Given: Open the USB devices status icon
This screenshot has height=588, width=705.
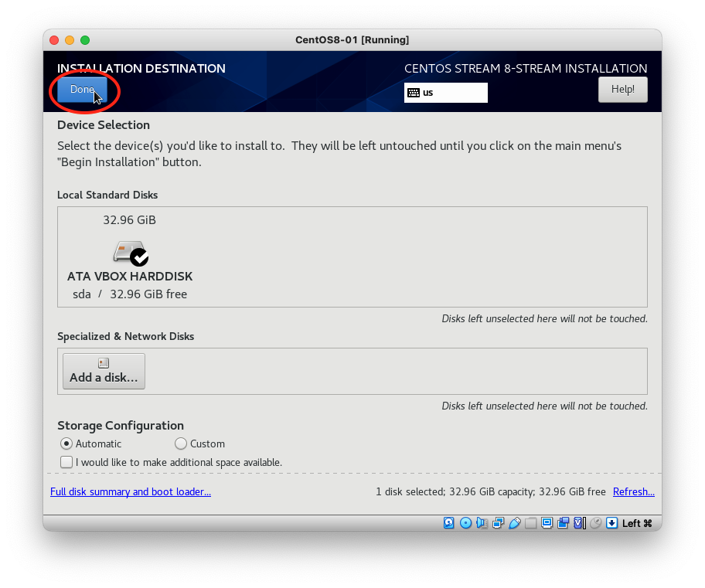Looking at the screenshot, I should [x=514, y=523].
